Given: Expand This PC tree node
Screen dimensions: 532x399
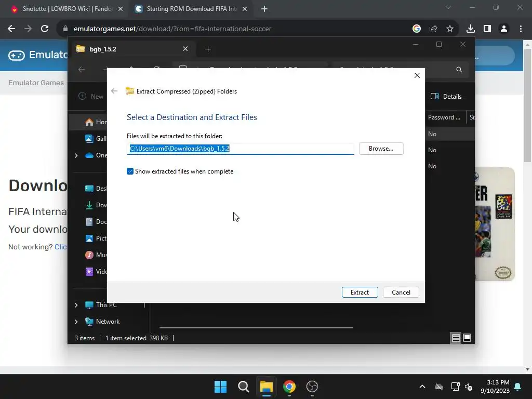Looking at the screenshot, I should [x=76, y=305].
